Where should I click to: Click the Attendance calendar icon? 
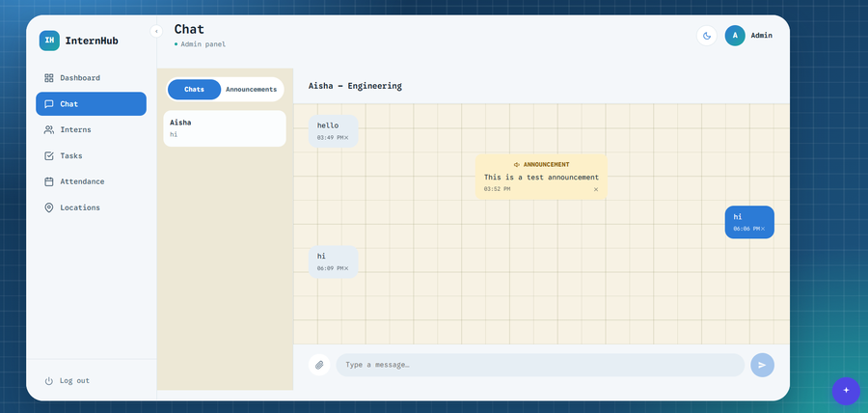(49, 181)
